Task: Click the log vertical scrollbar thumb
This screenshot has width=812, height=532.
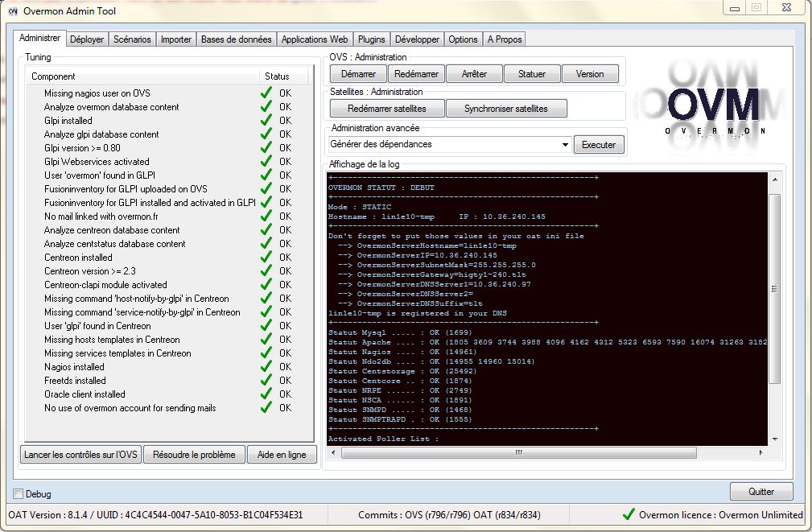Action: click(x=775, y=289)
